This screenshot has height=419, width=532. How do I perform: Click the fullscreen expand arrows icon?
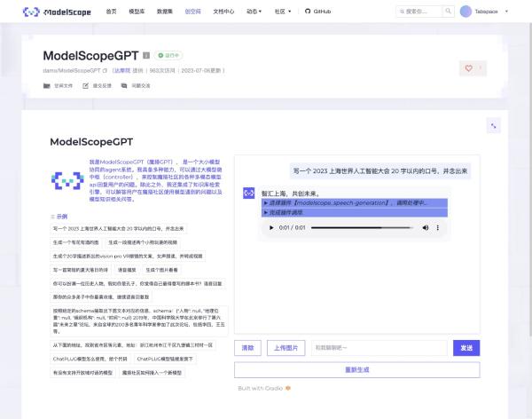(x=493, y=126)
